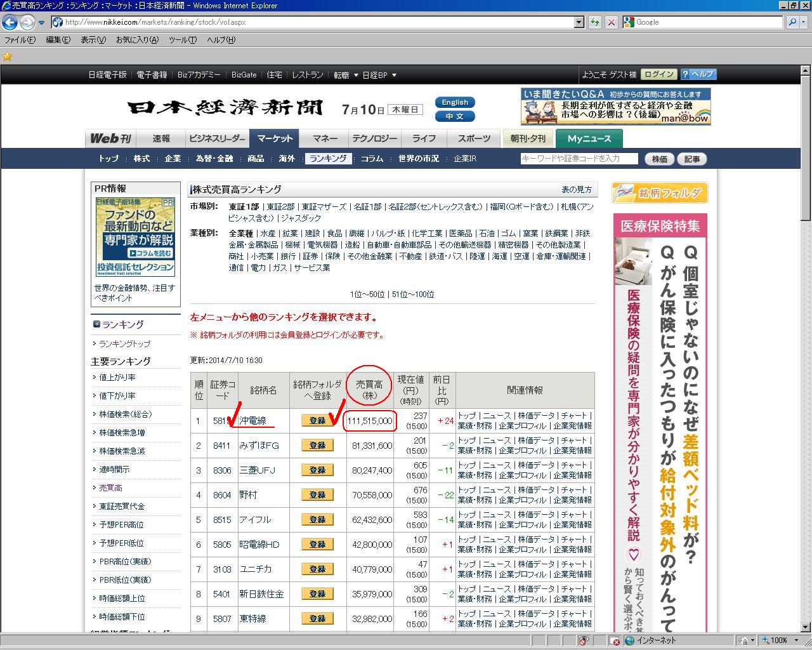The width and height of the screenshot is (812, 650).
Task: Click the Favorites star icon
Action: [8, 56]
